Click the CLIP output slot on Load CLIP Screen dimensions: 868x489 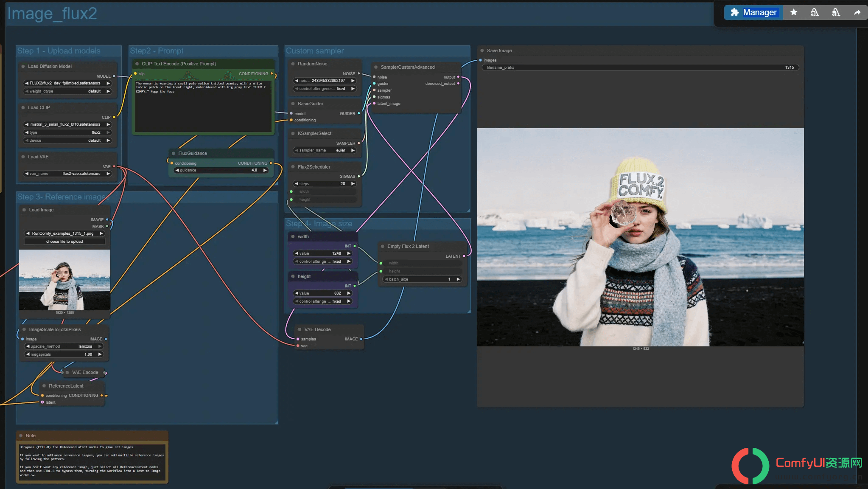point(114,117)
